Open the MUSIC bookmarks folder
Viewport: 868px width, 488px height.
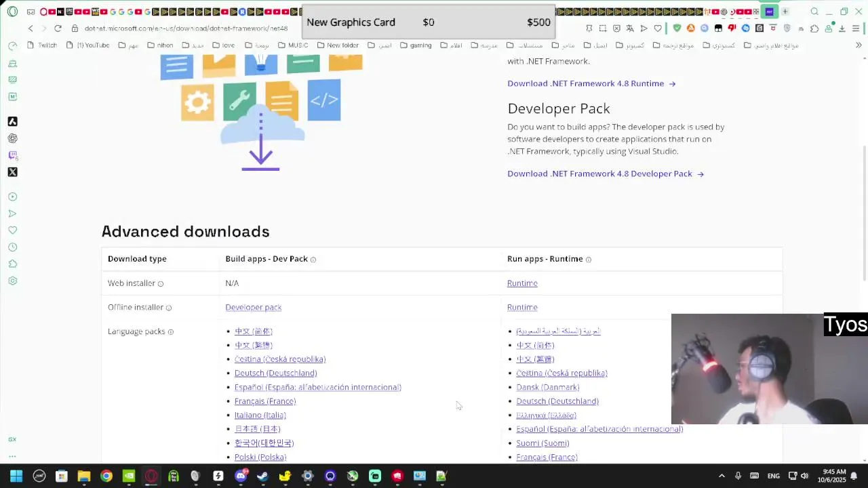click(292, 45)
